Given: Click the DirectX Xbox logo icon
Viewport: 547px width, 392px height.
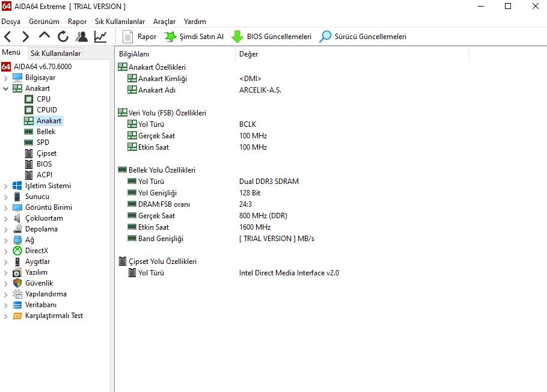Looking at the screenshot, I should [17, 251].
